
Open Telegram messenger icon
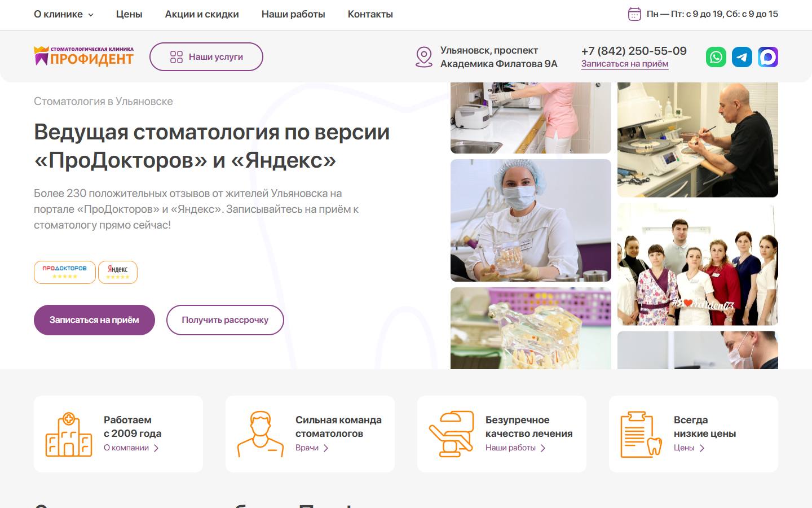point(742,57)
